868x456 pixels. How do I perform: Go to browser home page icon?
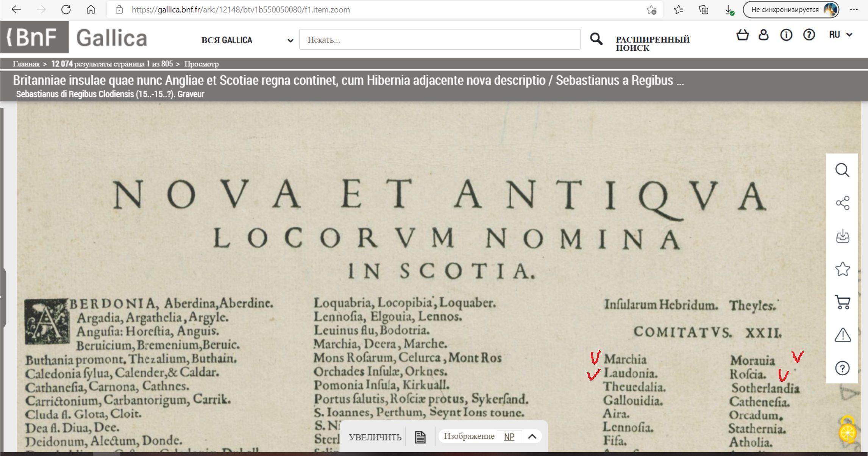[91, 9]
